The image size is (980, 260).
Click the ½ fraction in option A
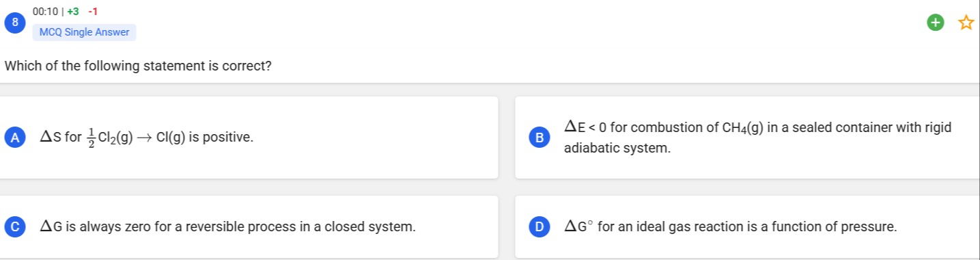(x=91, y=138)
